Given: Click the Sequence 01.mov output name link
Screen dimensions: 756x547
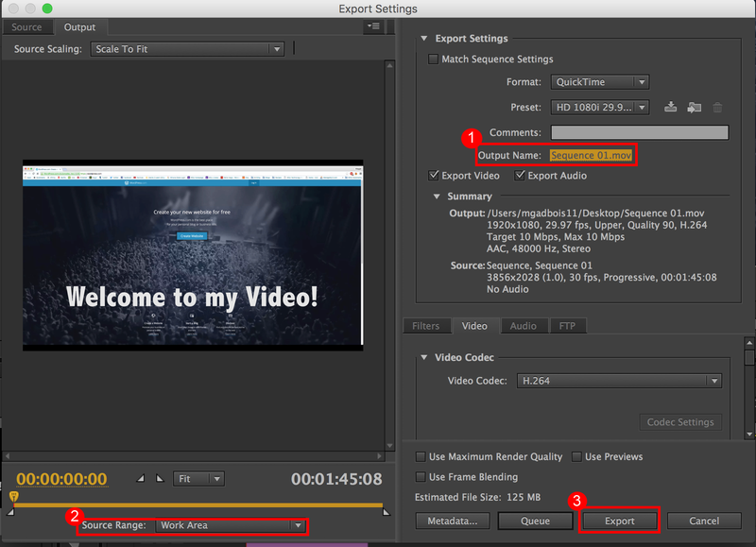Looking at the screenshot, I should pyautogui.click(x=591, y=155).
